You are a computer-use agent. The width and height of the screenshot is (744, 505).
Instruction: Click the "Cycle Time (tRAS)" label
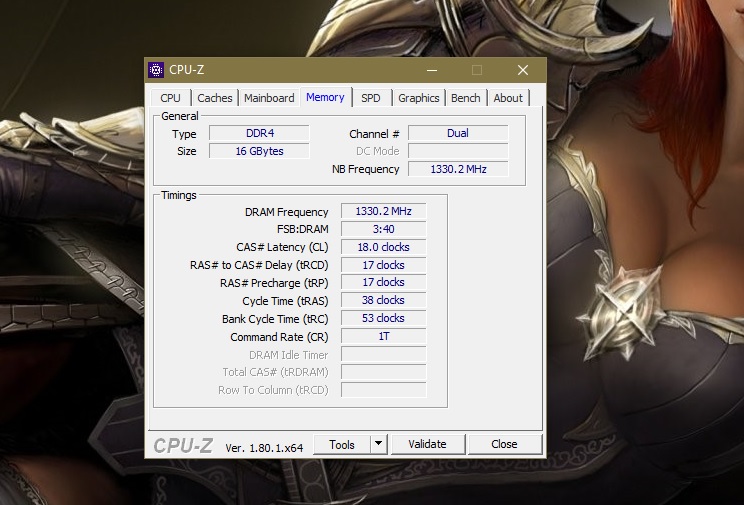tap(285, 301)
